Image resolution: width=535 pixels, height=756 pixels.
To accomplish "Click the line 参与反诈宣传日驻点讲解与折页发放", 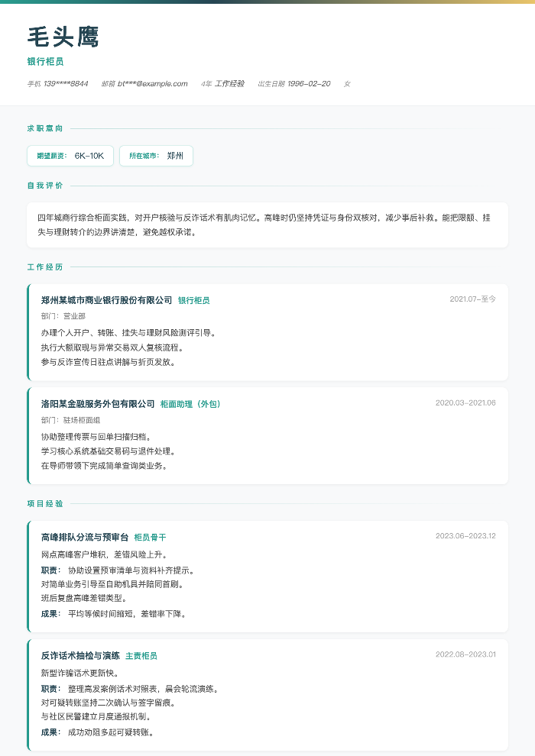I will (x=109, y=362).
